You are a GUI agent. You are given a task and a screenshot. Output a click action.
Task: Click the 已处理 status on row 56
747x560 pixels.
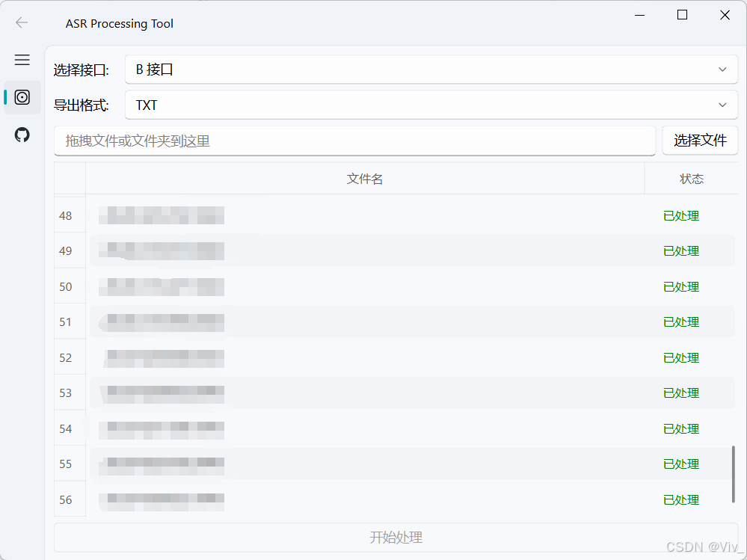(680, 499)
